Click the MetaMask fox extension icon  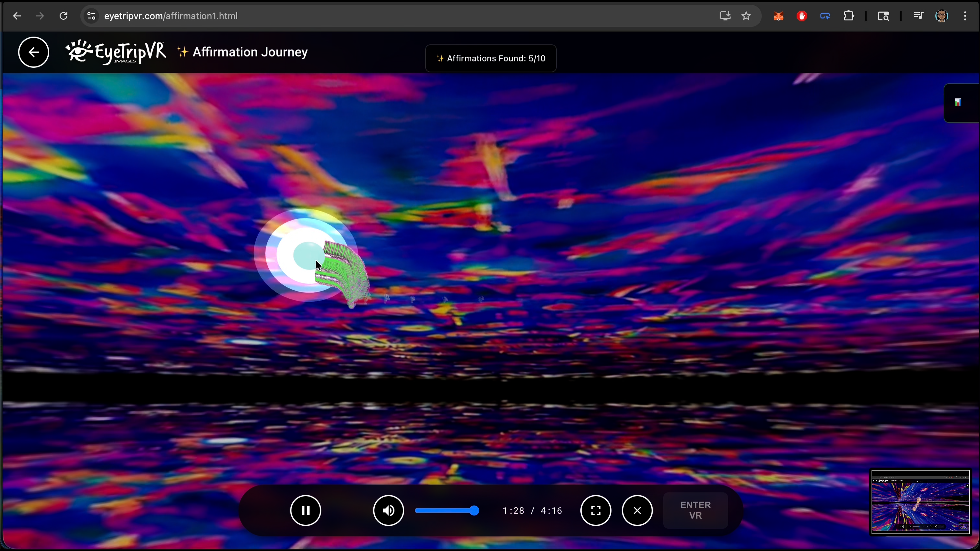coord(778,16)
